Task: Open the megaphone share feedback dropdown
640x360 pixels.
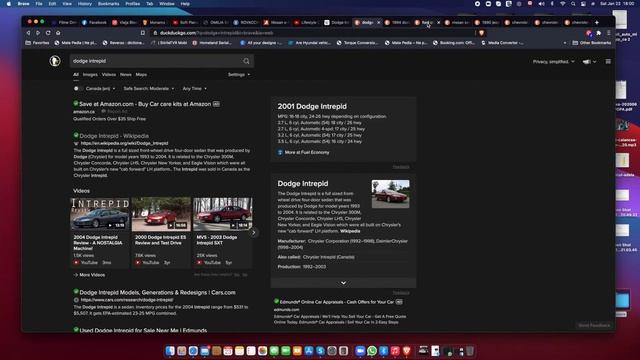Action: tap(589, 62)
